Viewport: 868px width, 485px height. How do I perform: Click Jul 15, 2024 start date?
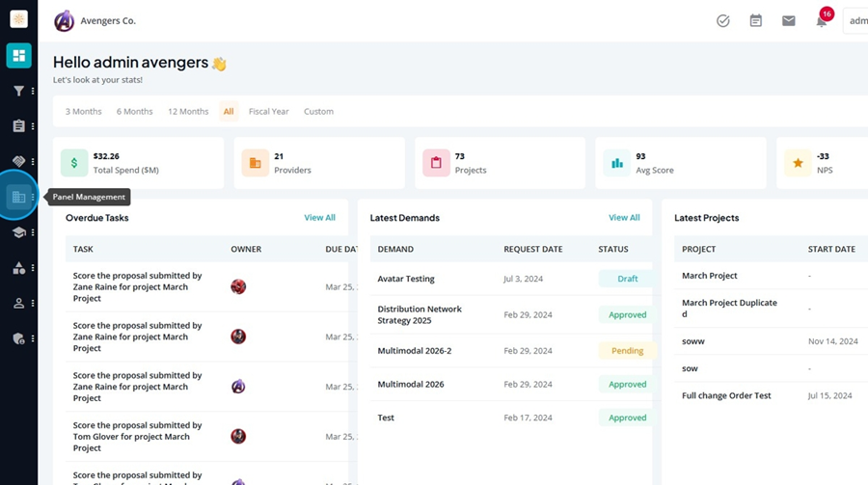click(829, 395)
